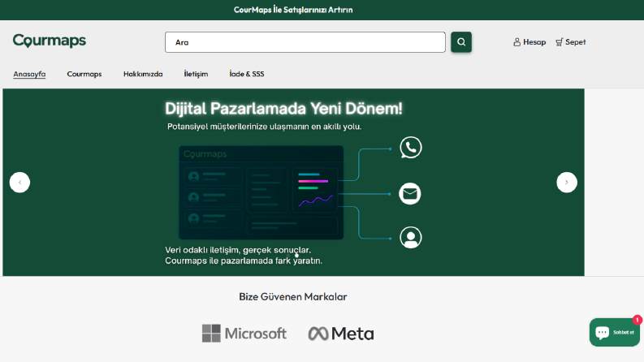
Task: Click the top announcement bar text
Action: (293, 10)
